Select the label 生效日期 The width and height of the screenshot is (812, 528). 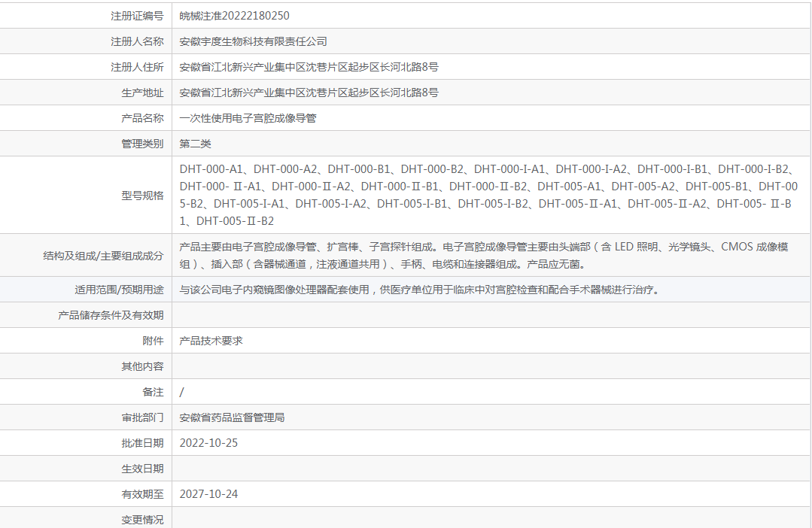point(142,469)
